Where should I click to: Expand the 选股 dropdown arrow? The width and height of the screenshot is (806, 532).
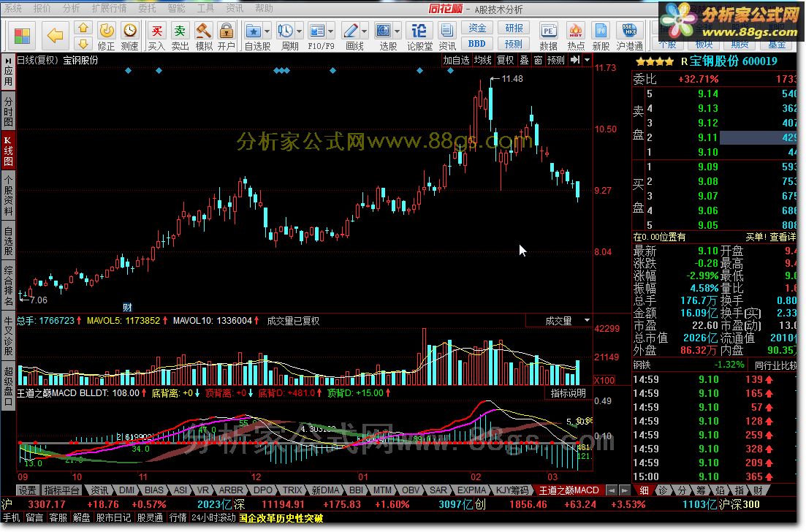[x=397, y=31]
